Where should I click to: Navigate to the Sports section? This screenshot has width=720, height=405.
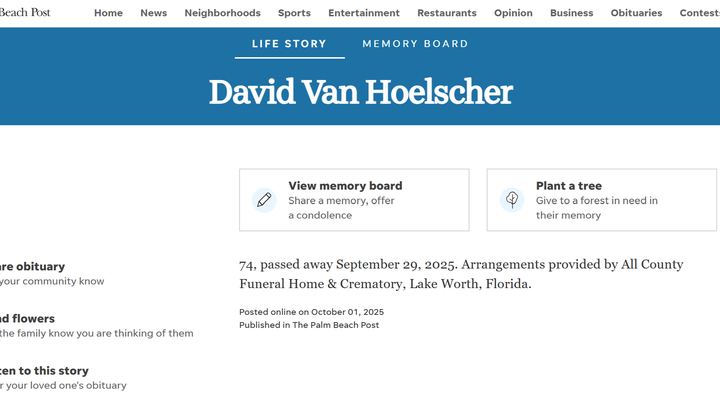click(294, 13)
